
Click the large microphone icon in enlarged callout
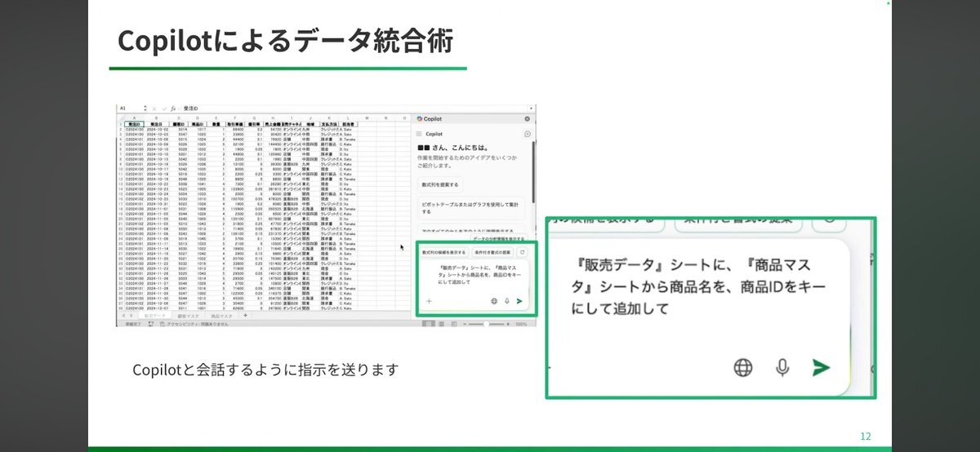(x=782, y=368)
